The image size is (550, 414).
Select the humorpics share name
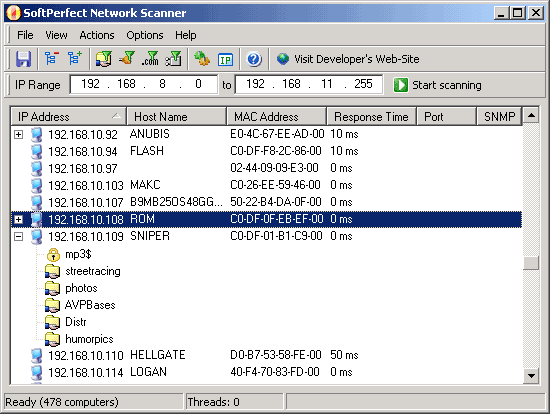click(x=89, y=339)
